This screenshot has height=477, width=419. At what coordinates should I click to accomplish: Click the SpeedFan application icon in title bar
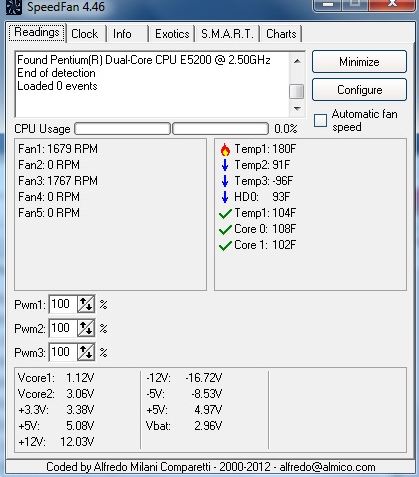(14, 7)
